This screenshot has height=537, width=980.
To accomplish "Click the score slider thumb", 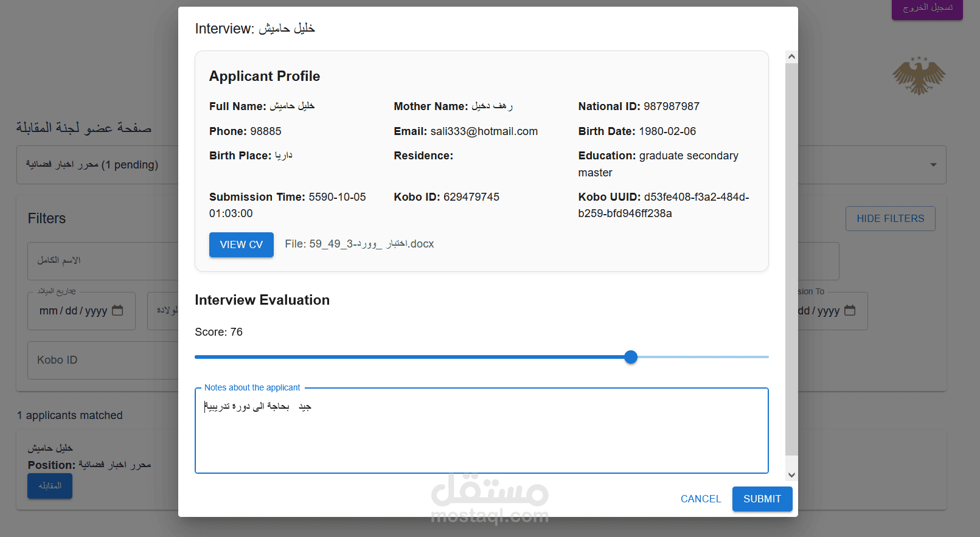I will [x=631, y=357].
